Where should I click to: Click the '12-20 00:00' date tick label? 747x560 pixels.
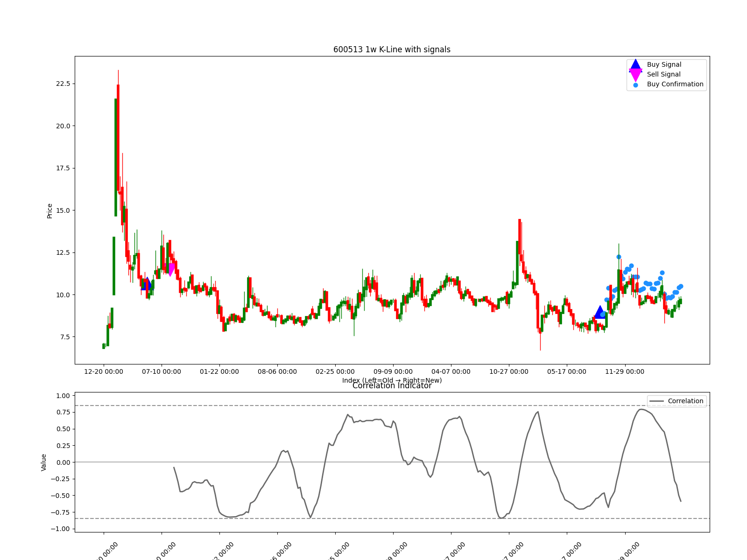coord(104,372)
